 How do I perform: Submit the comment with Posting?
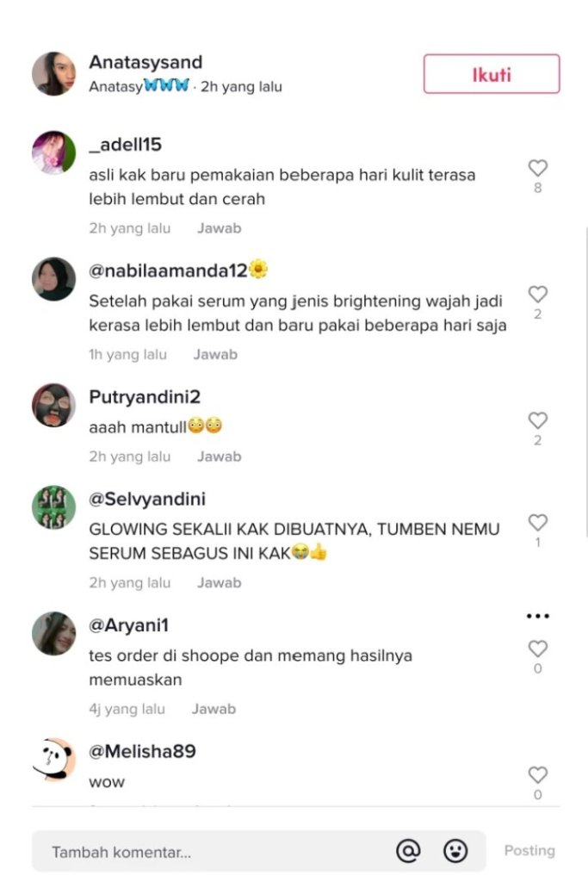(x=529, y=850)
